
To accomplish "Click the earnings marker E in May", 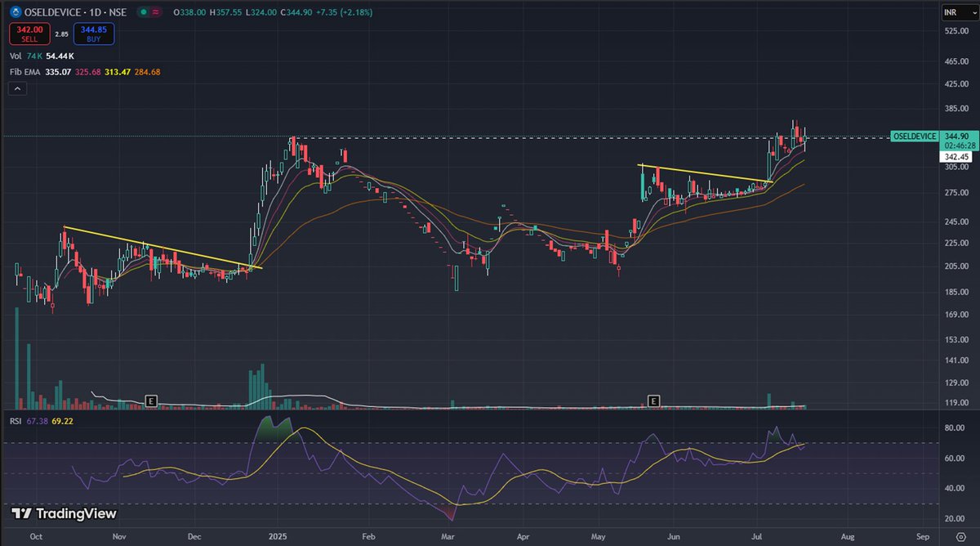I will click(x=653, y=401).
